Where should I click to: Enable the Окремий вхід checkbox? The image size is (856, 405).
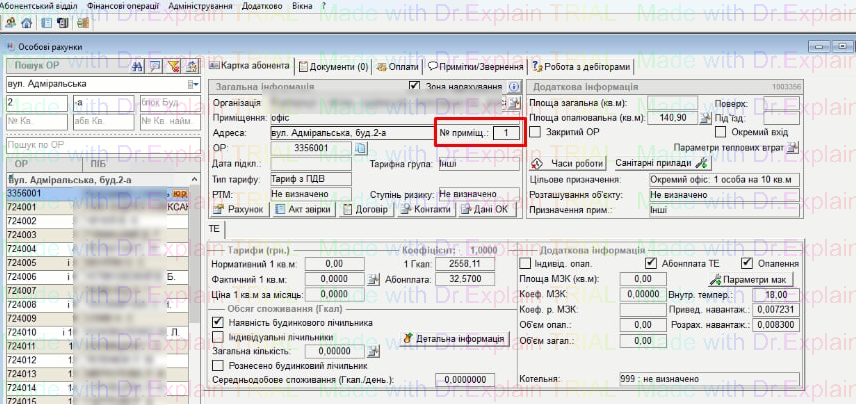pos(723,131)
